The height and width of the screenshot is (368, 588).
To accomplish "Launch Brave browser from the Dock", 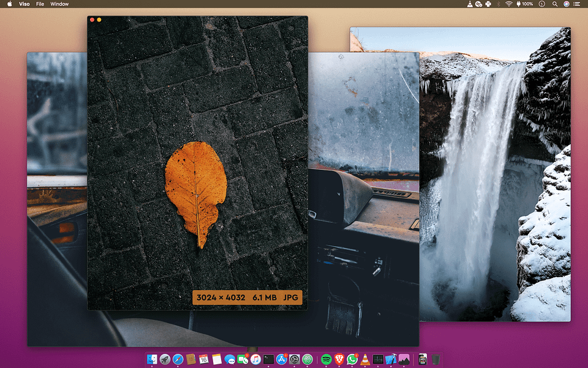I will (x=339, y=359).
